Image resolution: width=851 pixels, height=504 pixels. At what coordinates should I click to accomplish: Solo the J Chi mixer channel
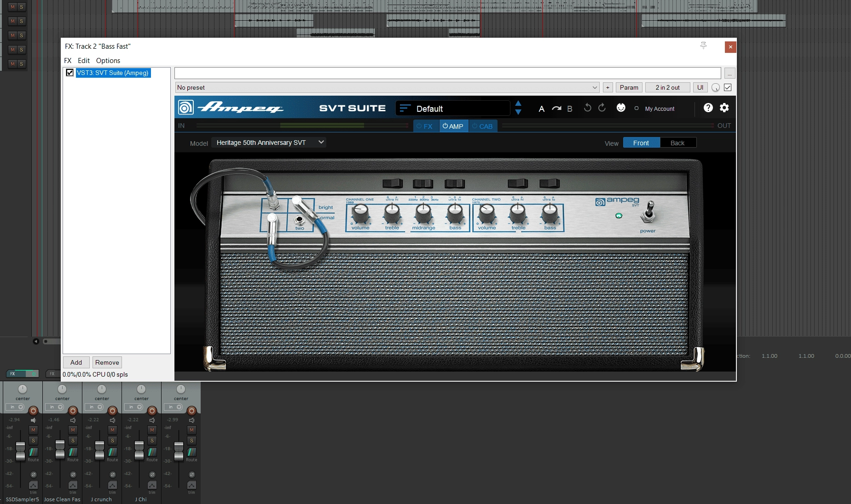[152, 441]
